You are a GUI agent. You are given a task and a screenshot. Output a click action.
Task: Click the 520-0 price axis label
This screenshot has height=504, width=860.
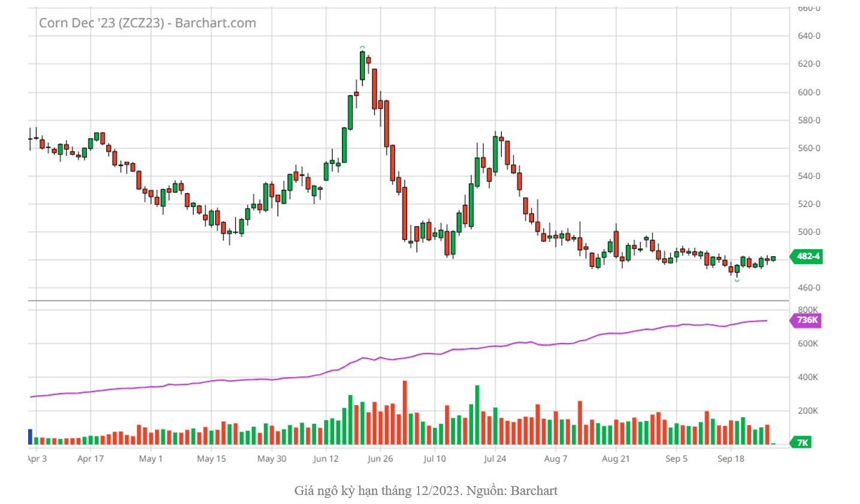(x=809, y=204)
